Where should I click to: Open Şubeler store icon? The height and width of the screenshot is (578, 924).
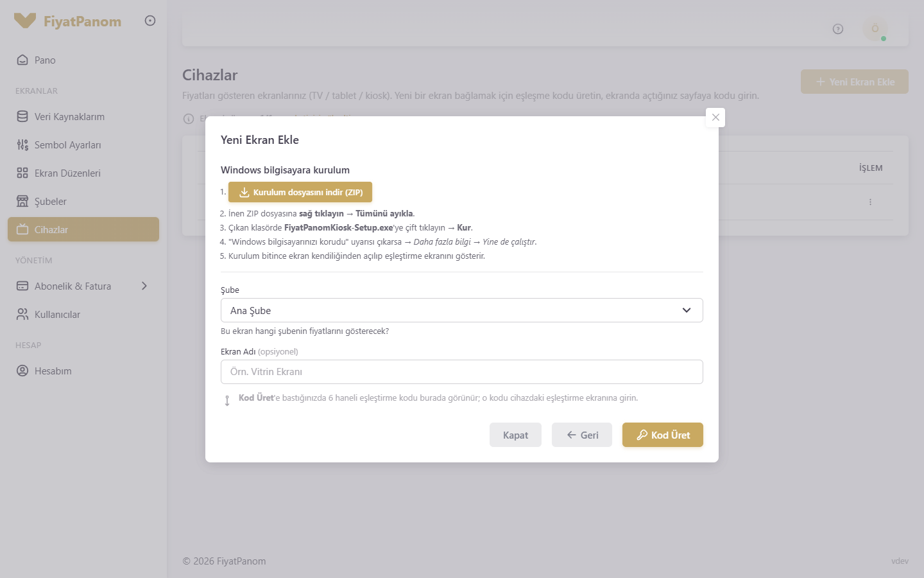click(22, 201)
